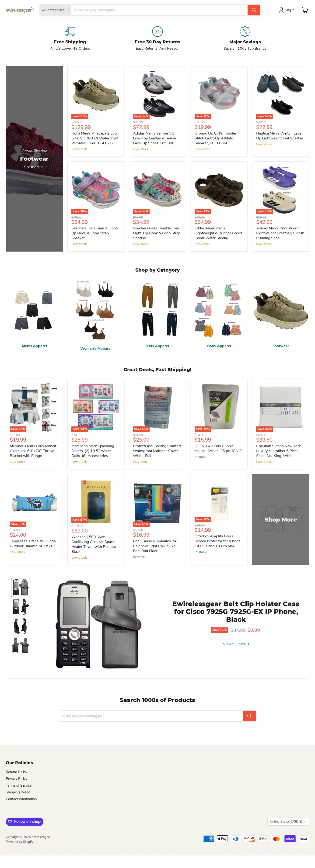Click the Login user icon
Image resolution: width=315 pixels, height=868 pixels.
pyautogui.click(x=281, y=10)
